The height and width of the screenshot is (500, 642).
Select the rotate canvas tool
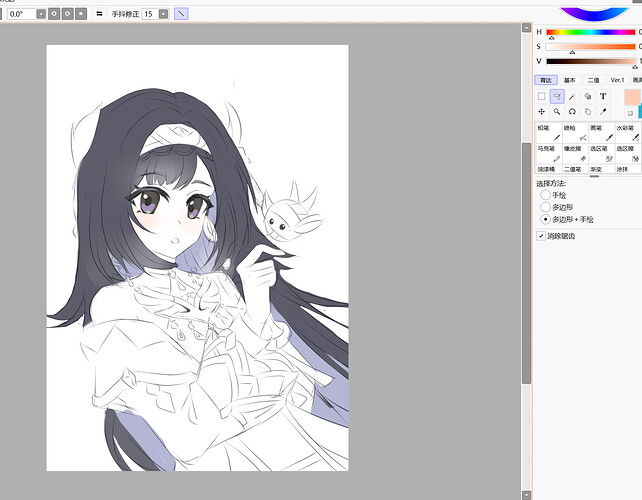pos(572,112)
